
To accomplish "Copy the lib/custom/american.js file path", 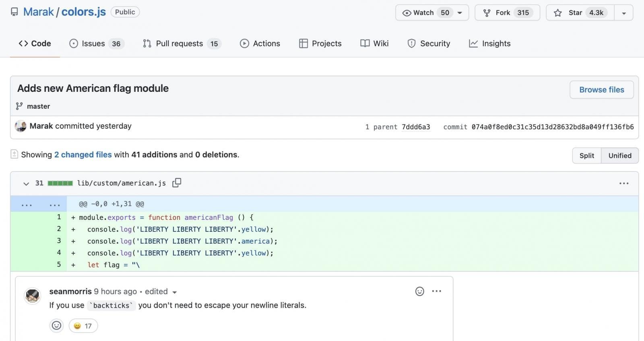I will pyautogui.click(x=177, y=183).
